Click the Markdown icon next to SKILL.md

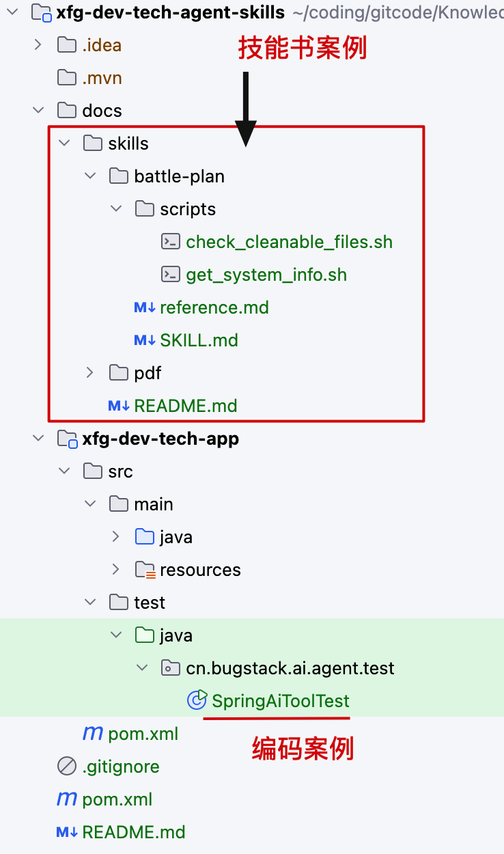click(144, 340)
